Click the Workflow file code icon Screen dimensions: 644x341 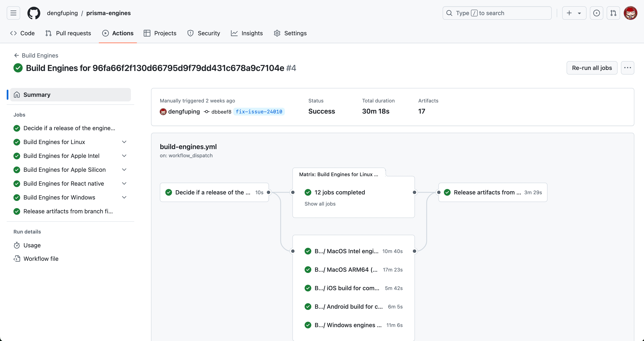(17, 259)
